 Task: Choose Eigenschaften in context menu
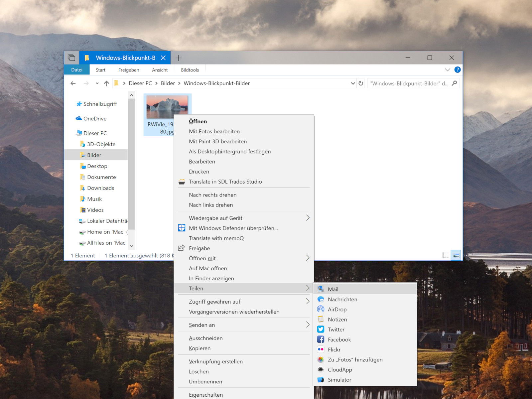coord(244,395)
